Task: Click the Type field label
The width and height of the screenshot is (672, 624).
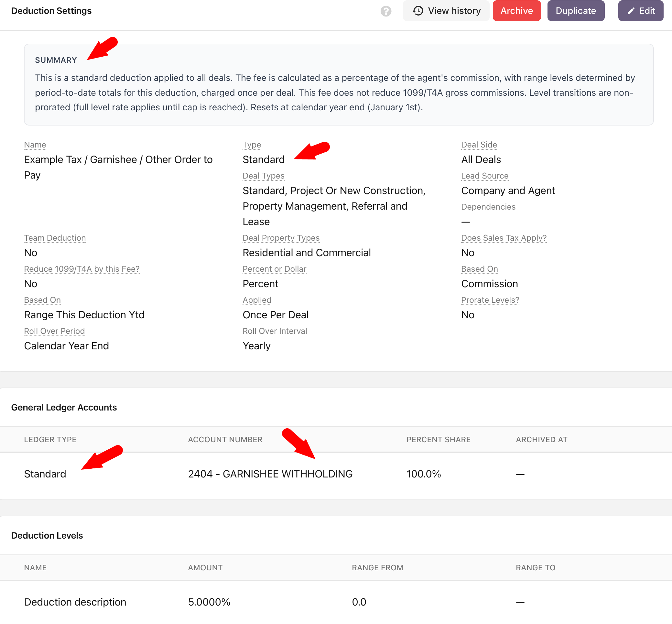Action: [x=252, y=145]
